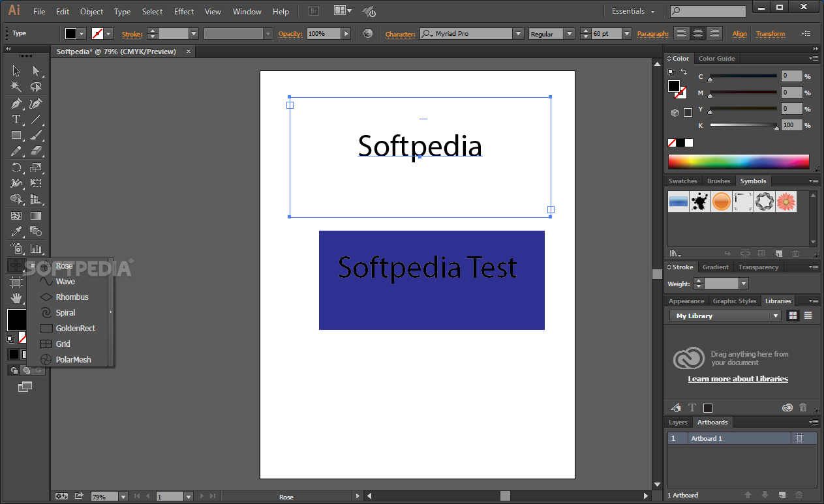
Task: Select the Eyedropper tool
Action: click(16, 231)
